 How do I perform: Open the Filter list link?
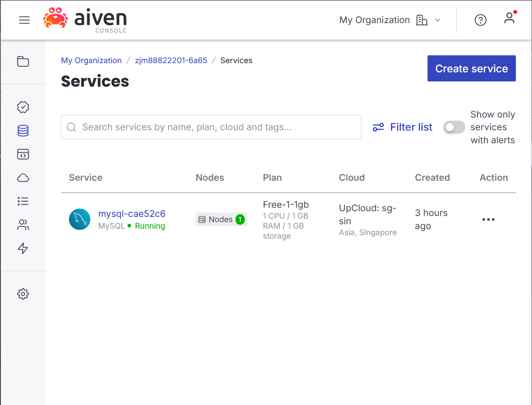403,127
